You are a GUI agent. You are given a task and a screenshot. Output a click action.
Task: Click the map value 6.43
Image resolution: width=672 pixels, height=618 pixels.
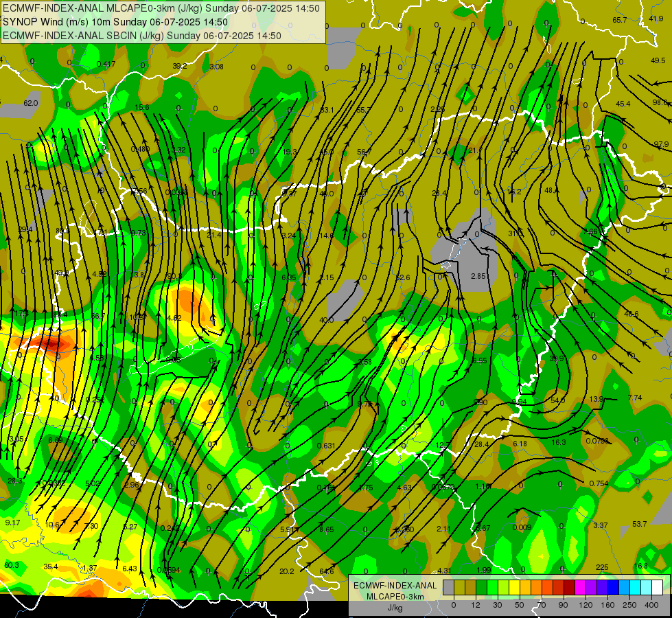(x=130, y=569)
